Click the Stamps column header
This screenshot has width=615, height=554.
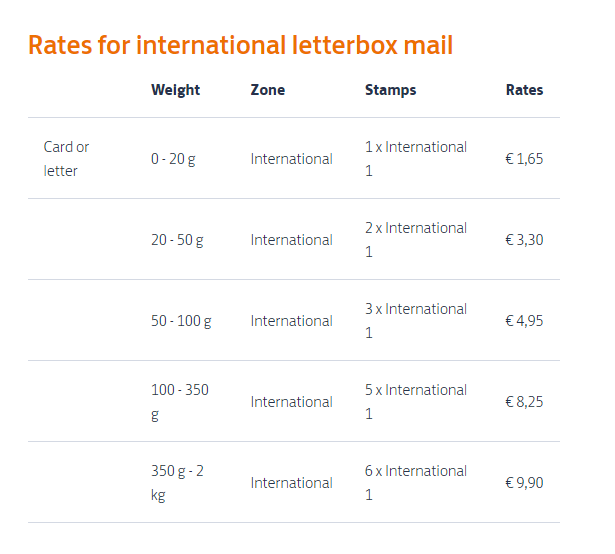point(390,90)
